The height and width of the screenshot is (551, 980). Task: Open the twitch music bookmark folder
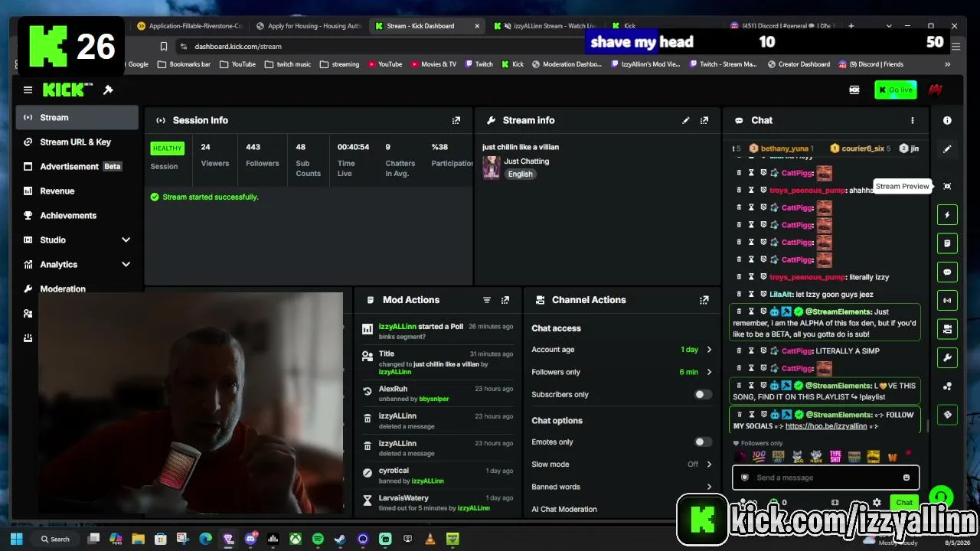pos(288,64)
